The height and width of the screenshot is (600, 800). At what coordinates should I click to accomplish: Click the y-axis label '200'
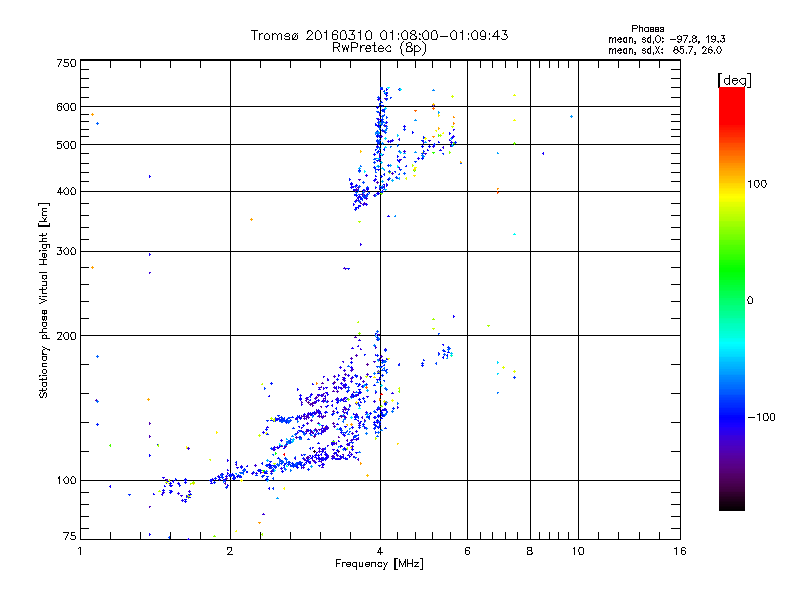[66, 336]
